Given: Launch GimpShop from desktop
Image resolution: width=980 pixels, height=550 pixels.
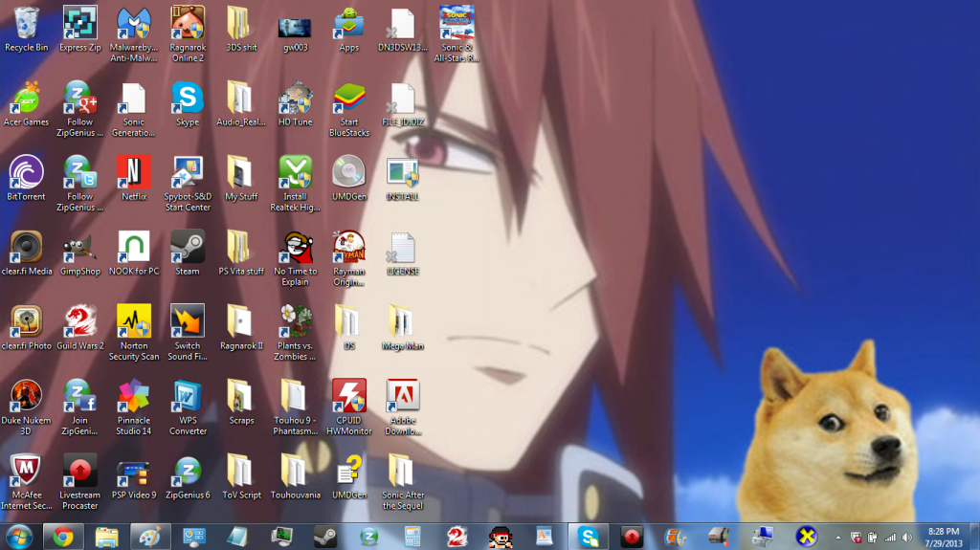Looking at the screenshot, I should pyautogui.click(x=80, y=253).
